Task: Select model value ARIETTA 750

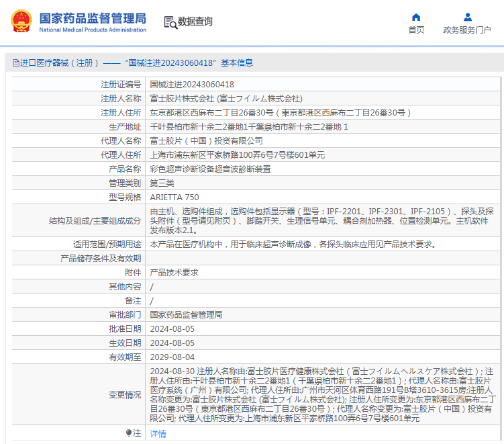Action: pyautogui.click(x=174, y=197)
